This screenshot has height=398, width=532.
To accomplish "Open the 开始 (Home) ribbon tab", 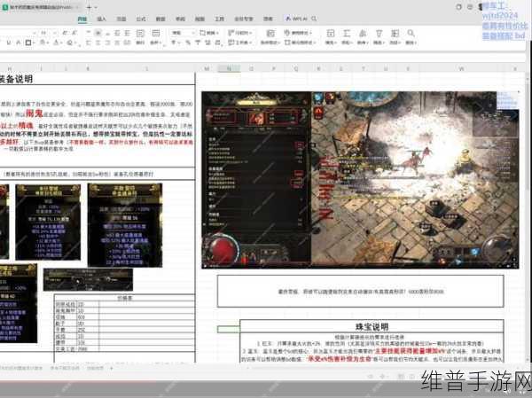I will point(82,19).
